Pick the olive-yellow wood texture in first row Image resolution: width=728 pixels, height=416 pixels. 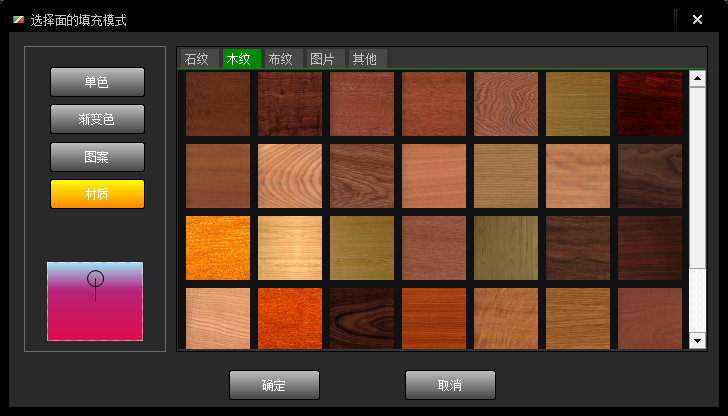pyautogui.click(x=578, y=104)
